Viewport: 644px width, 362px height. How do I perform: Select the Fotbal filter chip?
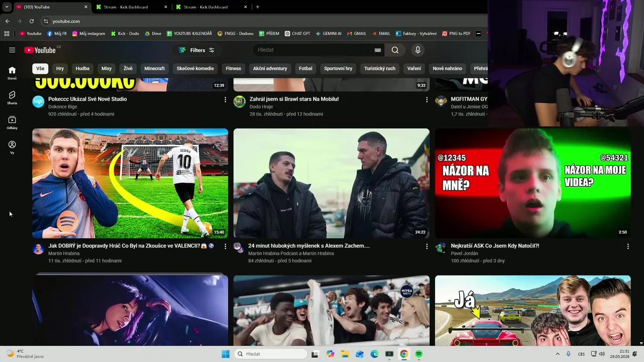tap(305, 68)
